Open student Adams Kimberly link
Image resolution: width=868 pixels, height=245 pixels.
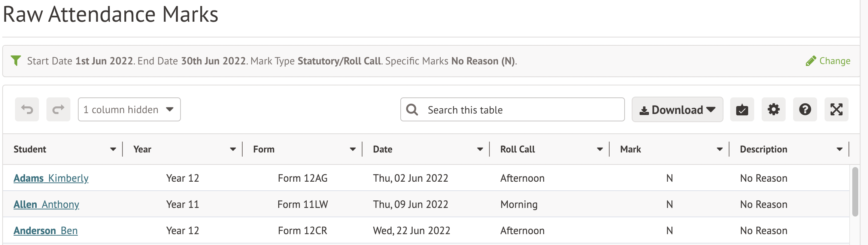coord(51,178)
